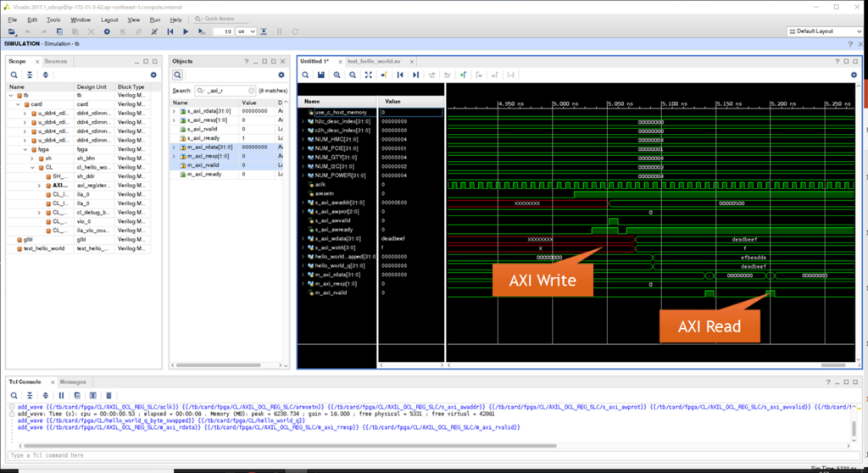Save the waveform configuration
The image size is (868, 473).
(321, 75)
